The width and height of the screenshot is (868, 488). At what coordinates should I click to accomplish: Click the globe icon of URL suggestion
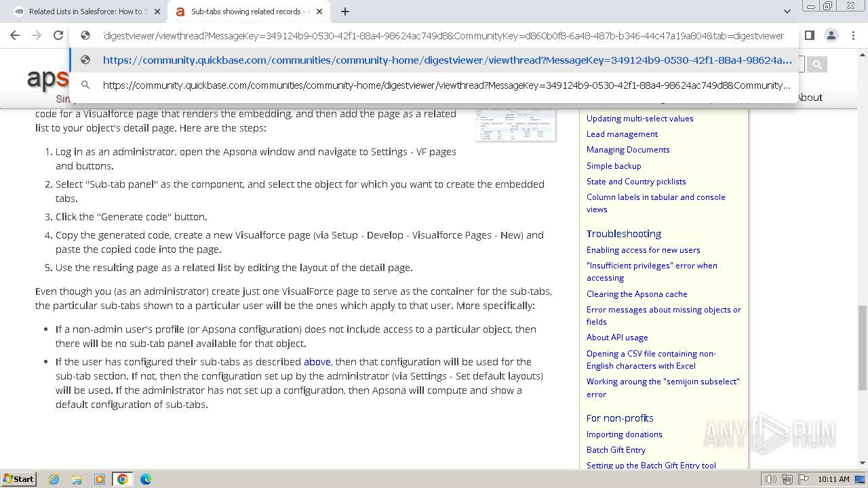click(85, 60)
